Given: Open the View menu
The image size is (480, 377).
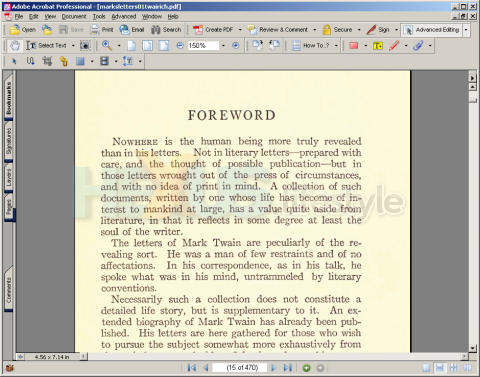Looking at the screenshot, I should [50, 16].
